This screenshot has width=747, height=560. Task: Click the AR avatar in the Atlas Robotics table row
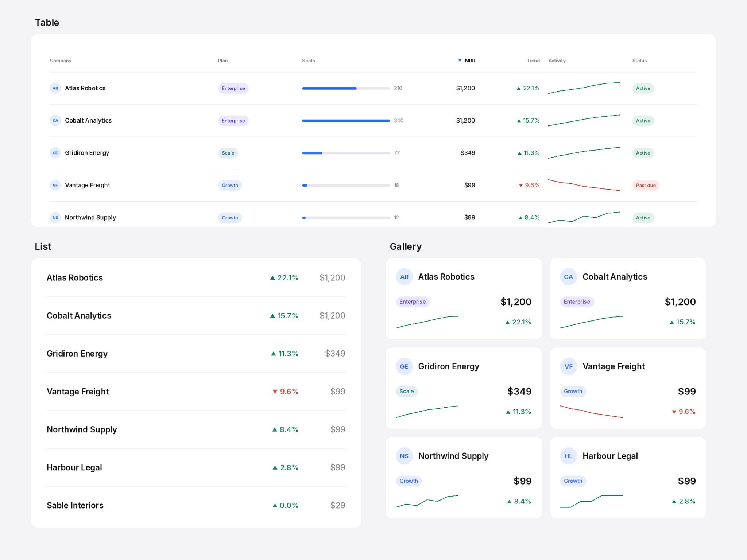pyautogui.click(x=55, y=88)
